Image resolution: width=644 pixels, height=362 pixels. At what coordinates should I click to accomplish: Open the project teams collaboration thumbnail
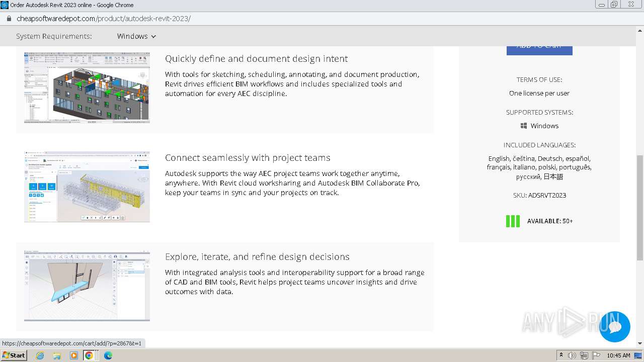[87, 187]
